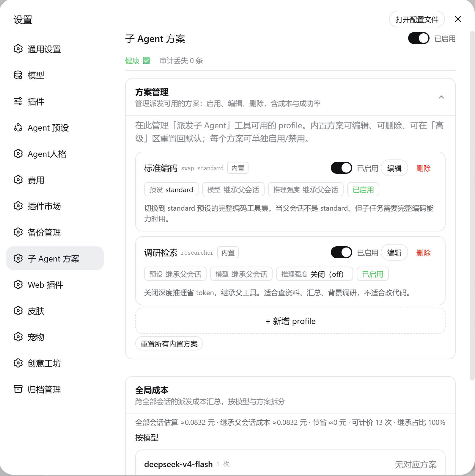Click the 审计丢失 0 条 status text

point(181,61)
